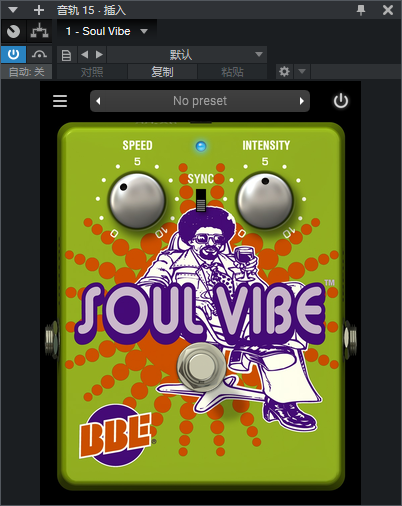Open the routing channel editor icon
The height and width of the screenshot is (506, 402).
[x=39, y=32]
